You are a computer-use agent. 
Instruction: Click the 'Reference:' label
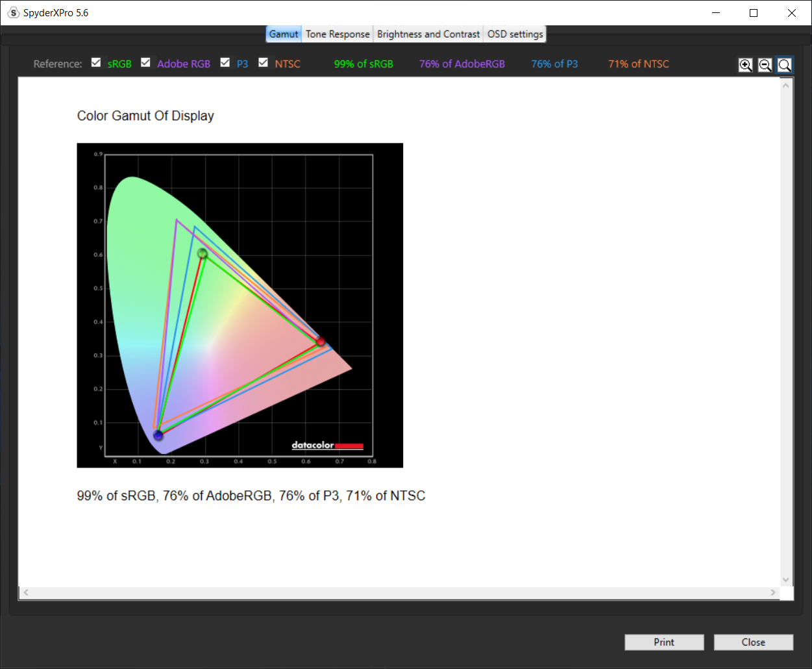point(58,64)
